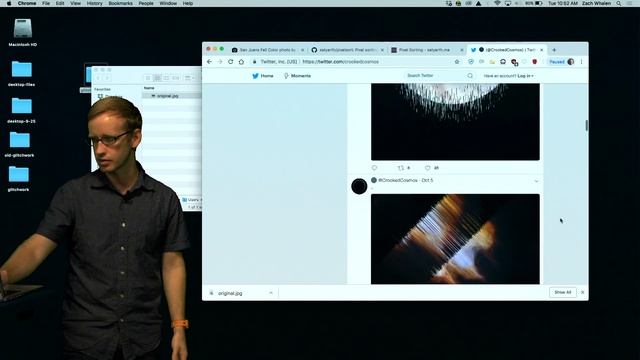The image size is (640, 360).
Task: Click the browser address bar URL
Action: pos(341,62)
